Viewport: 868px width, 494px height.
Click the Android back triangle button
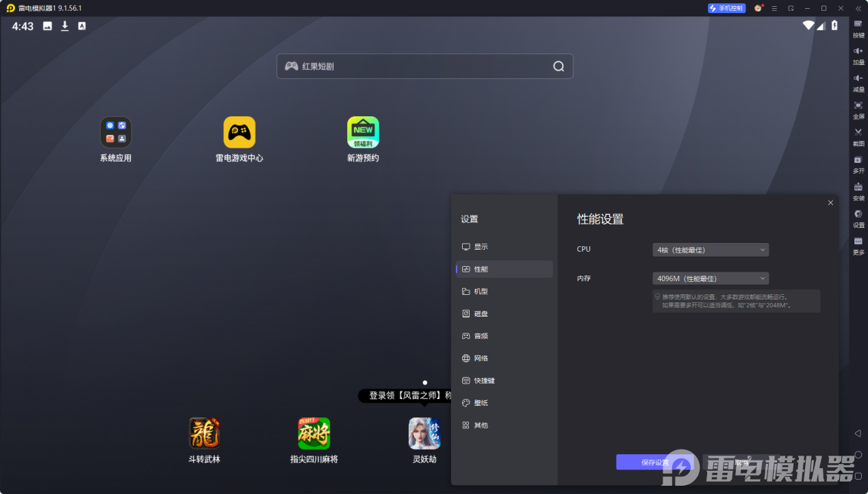[858, 433]
